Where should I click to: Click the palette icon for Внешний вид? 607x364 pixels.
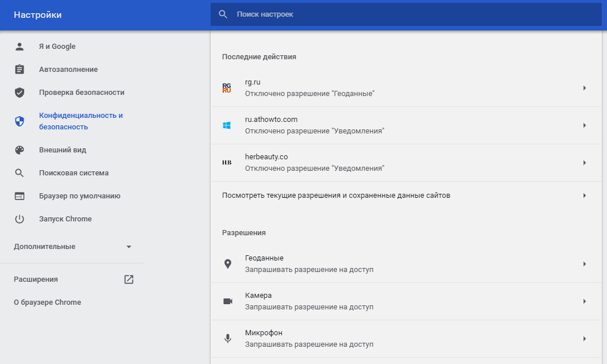(x=20, y=150)
